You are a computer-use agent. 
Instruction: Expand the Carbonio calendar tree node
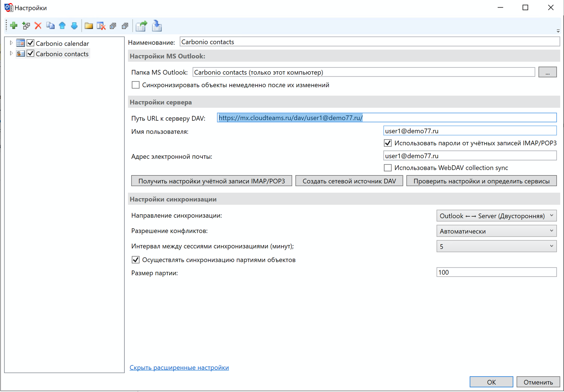[11, 43]
